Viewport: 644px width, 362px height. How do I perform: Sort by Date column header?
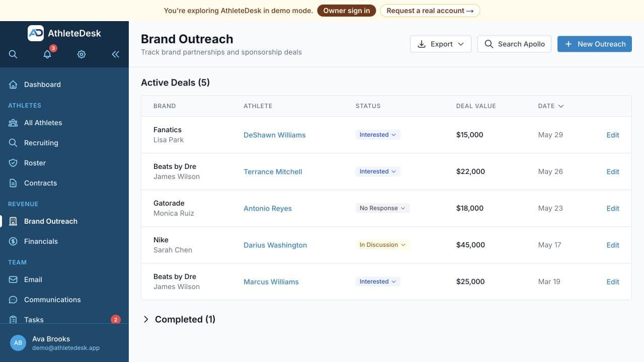coord(550,106)
